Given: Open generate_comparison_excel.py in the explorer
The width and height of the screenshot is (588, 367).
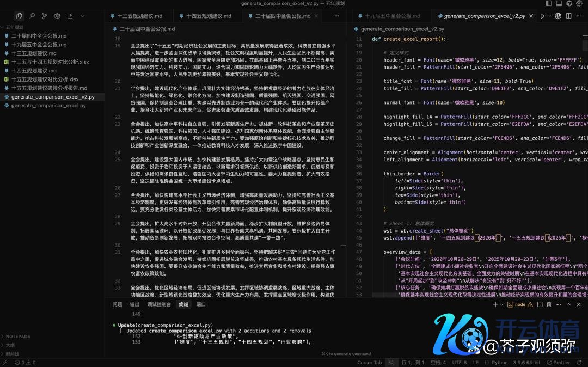Looking at the screenshot, I should tap(48, 106).
